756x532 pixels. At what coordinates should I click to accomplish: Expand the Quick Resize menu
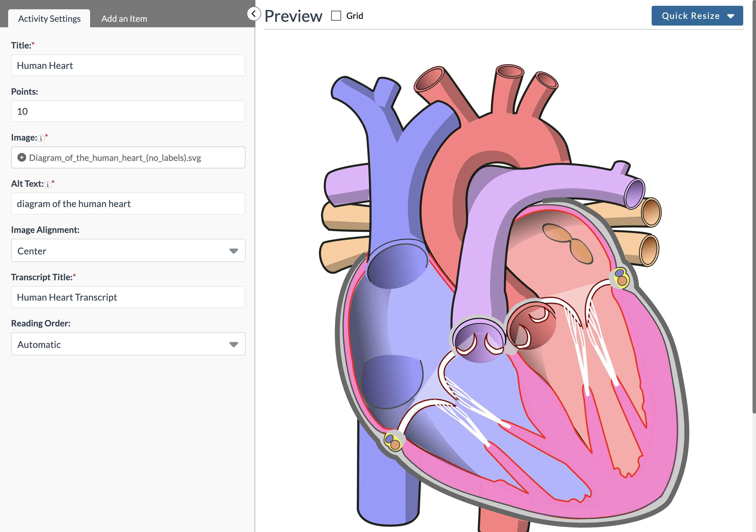[697, 16]
